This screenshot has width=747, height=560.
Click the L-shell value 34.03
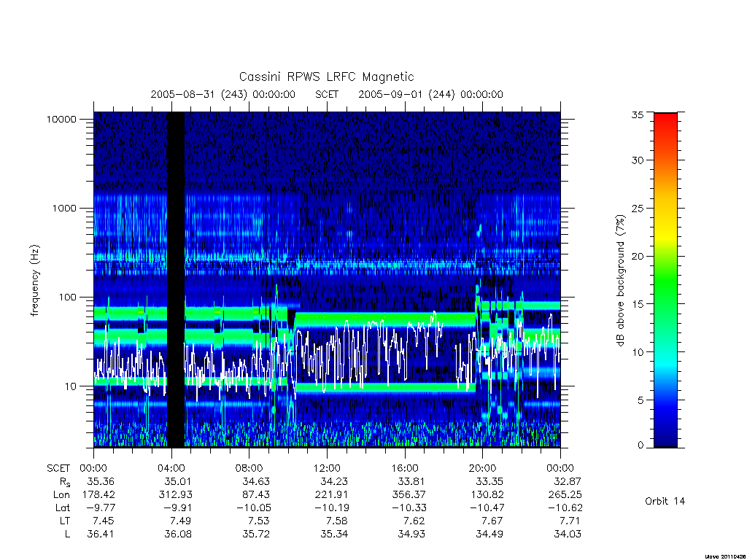(x=568, y=534)
